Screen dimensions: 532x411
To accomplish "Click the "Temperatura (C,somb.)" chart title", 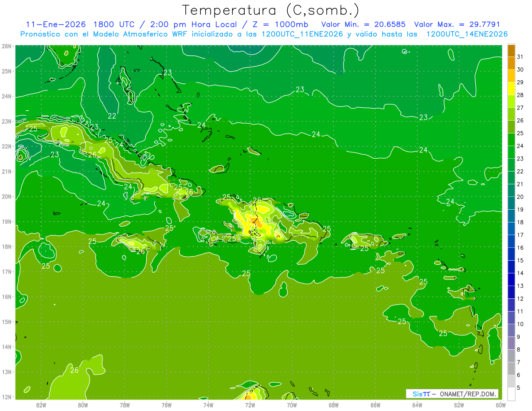I will pos(271,10).
